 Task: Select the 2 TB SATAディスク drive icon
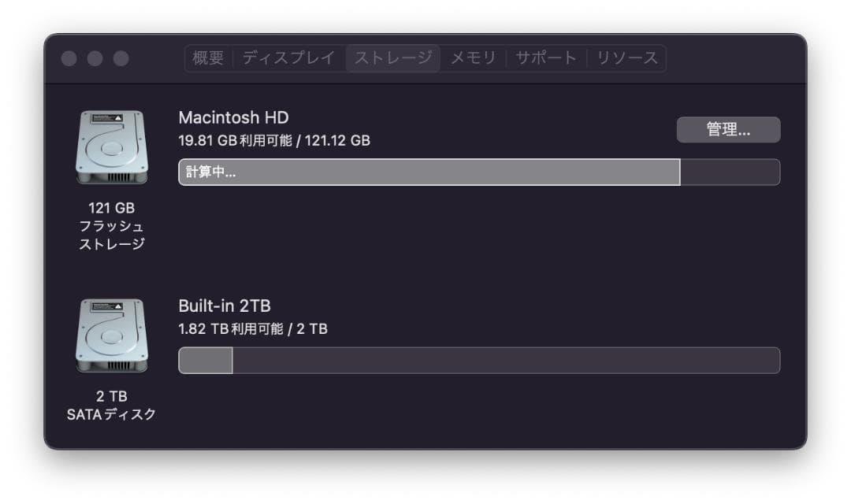tap(111, 337)
